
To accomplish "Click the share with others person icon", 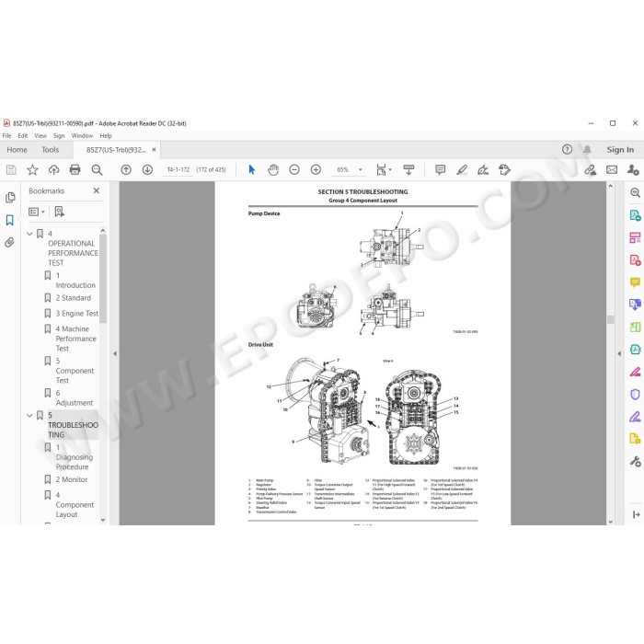I will (633, 169).
